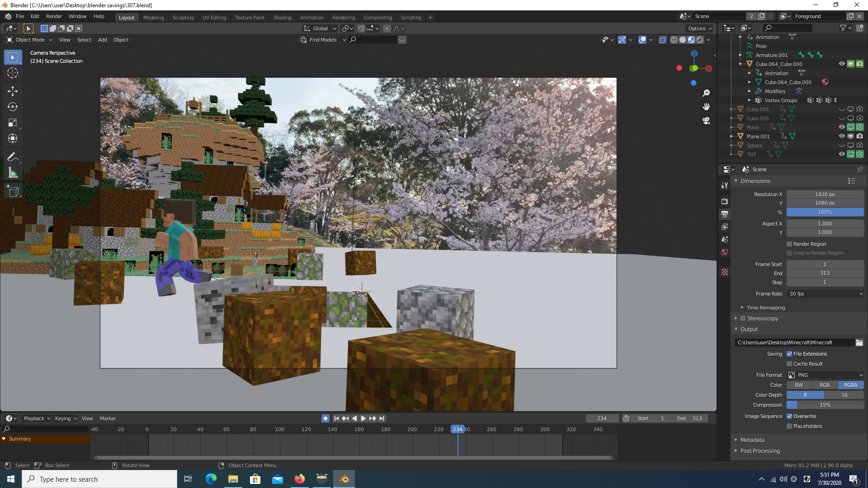This screenshot has height=488, width=868.
Task: Click Windows taskbar search box
Action: pos(99,479)
